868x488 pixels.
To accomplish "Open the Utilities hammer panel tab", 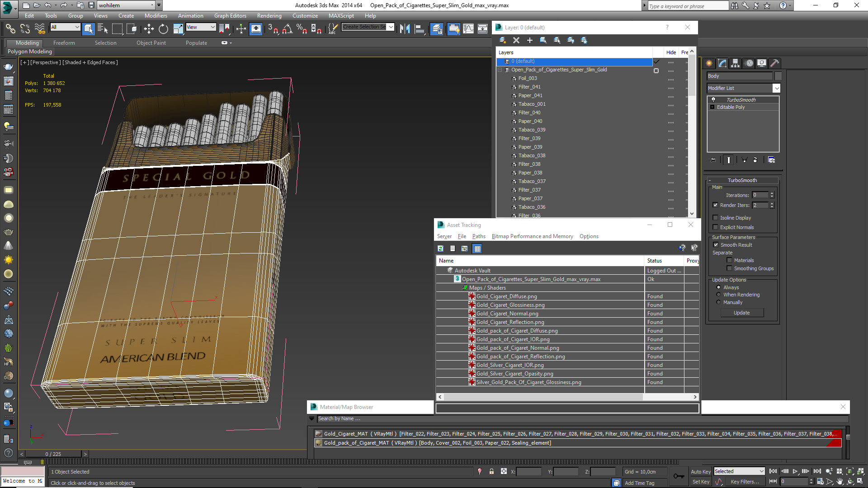I will point(774,63).
